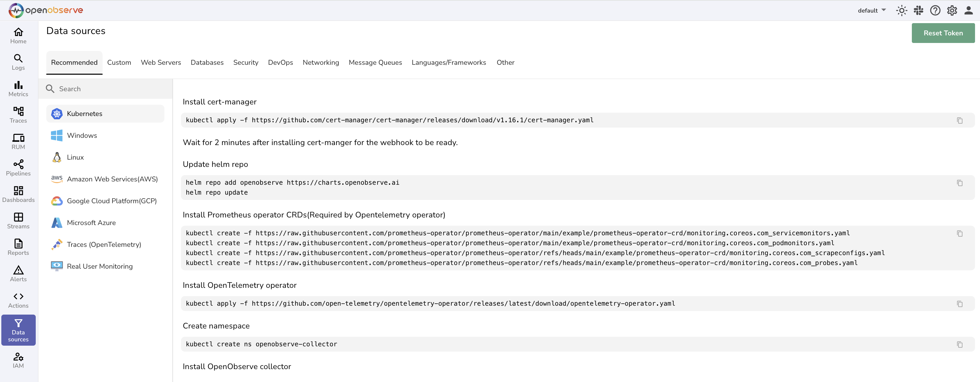
Task: Select Amazon Web Services(AWS) data source
Action: point(112,179)
